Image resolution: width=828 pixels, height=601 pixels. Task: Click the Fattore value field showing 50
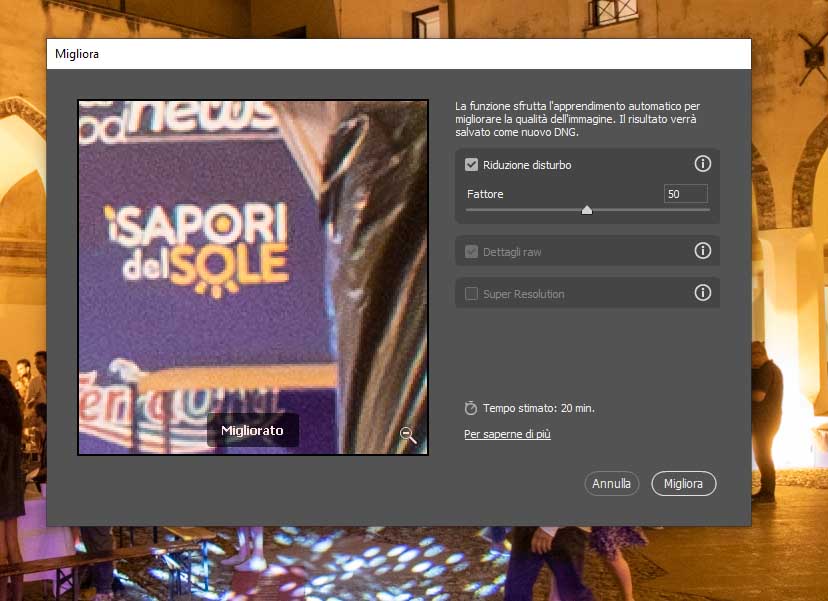685,194
